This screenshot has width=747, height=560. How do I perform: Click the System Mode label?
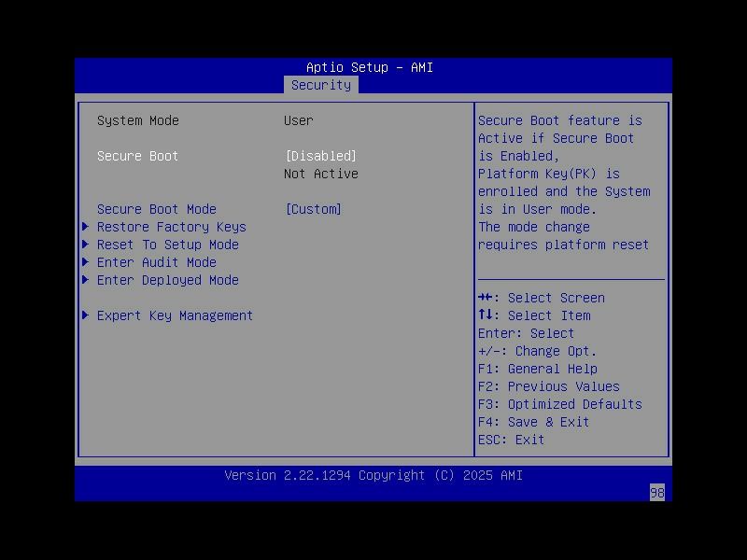(137, 120)
